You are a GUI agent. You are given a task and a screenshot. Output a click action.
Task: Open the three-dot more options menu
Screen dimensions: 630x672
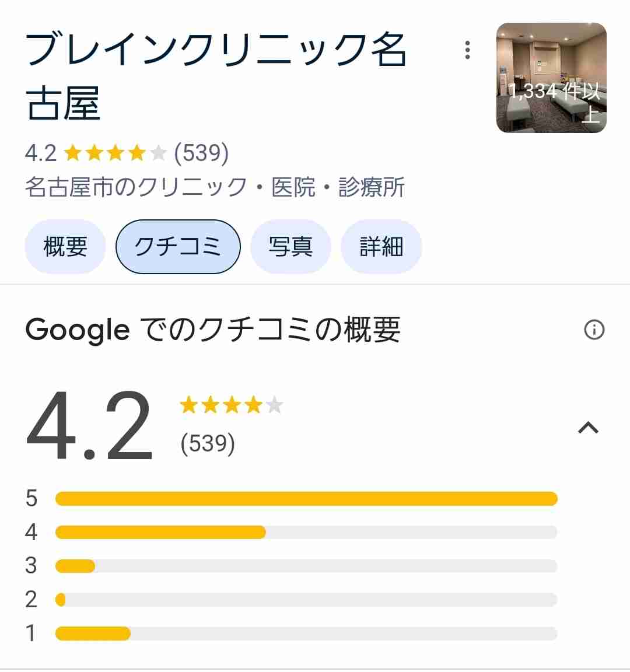click(x=467, y=50)
